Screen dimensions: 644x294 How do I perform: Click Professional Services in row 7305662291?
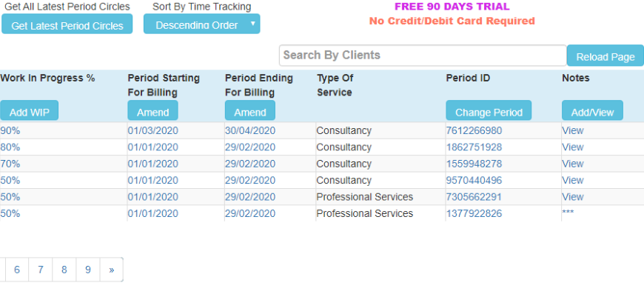pos(365,197)
